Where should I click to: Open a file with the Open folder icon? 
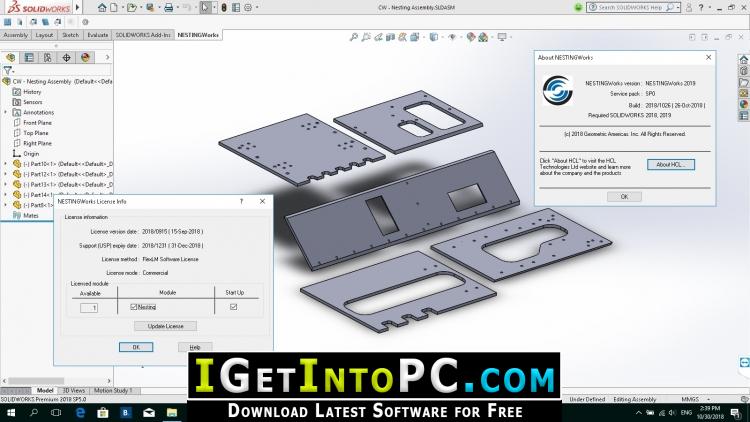pos(132,8)
